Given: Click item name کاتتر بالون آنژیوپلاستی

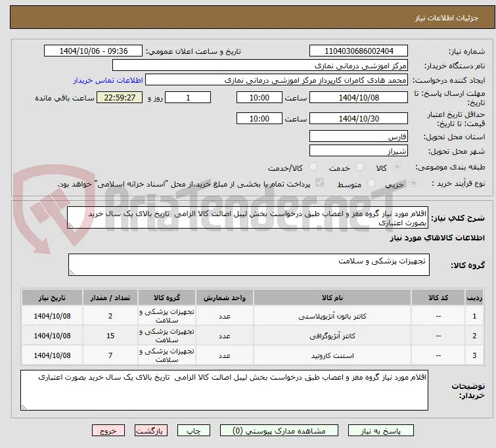Looking at the screenshot, I should coord(332,316).
